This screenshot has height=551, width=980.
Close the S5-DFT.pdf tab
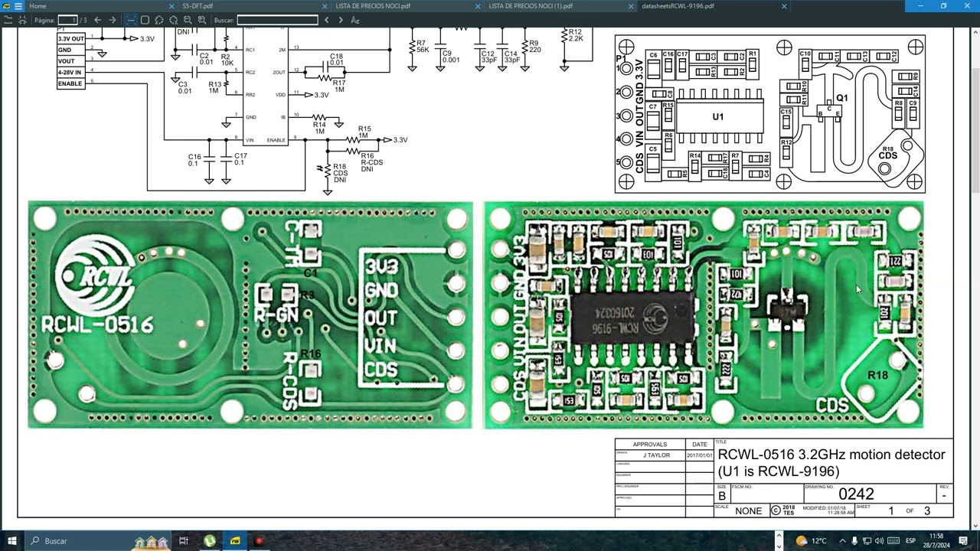(x=325, y=6)
